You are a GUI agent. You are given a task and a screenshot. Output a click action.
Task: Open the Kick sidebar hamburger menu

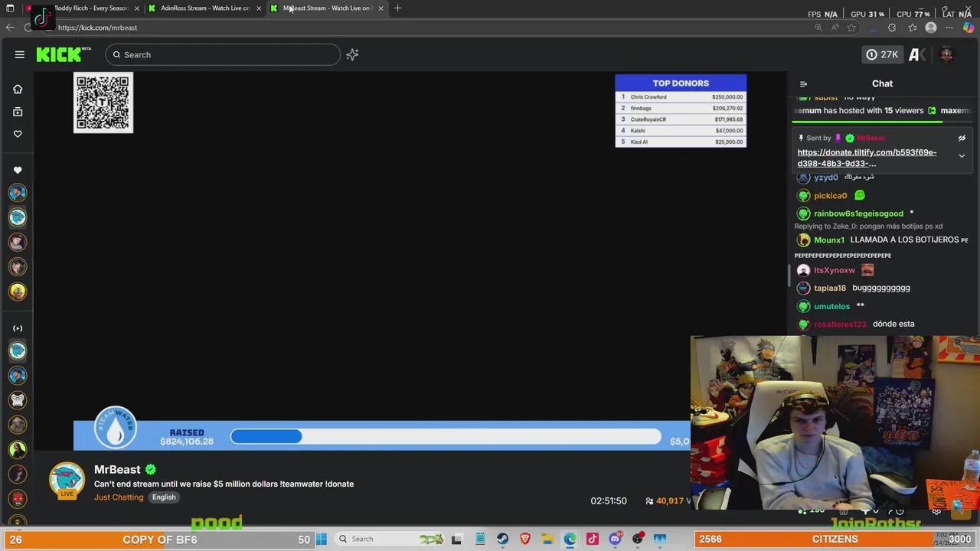20,54
